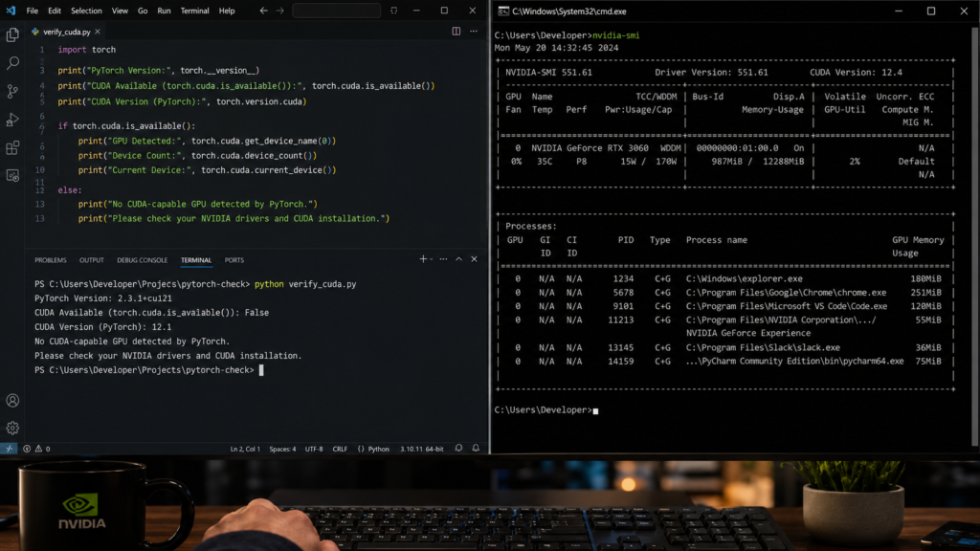Open terminal panel ellipsis menu
The image size is (980, 551).
[443, 259]
